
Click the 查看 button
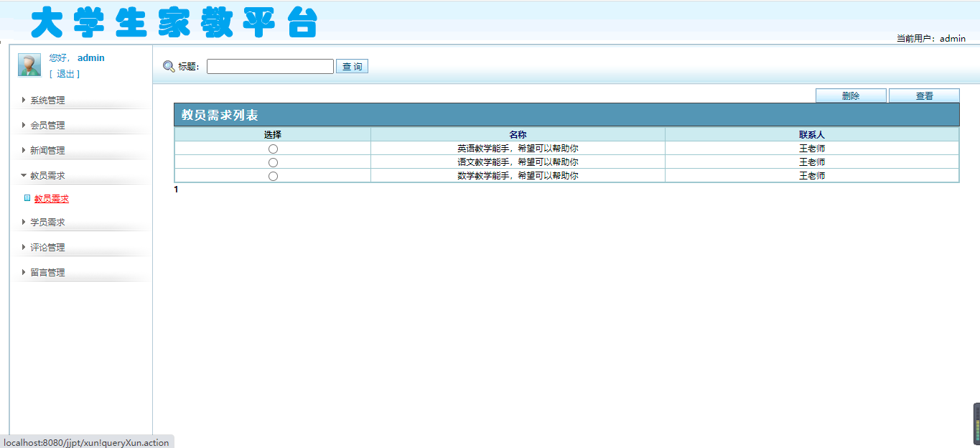(924, 96)
